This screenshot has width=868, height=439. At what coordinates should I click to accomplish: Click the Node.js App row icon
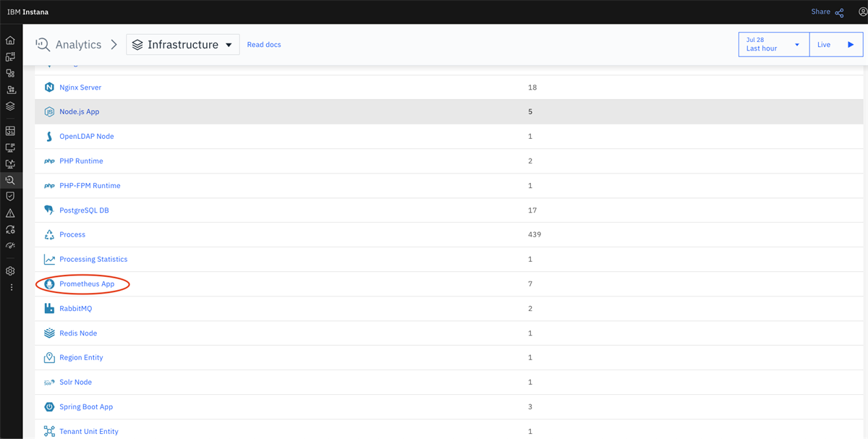(49, 112)
